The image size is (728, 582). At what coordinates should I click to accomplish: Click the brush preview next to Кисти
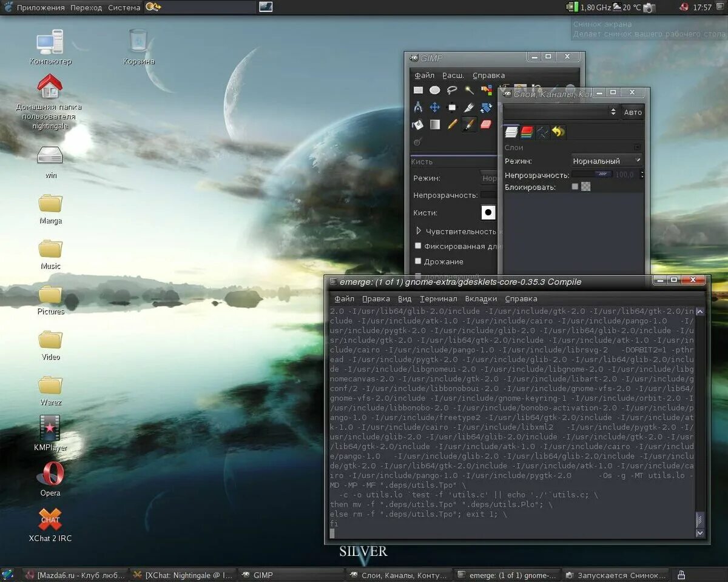pyautogui.click(x=488, y=213)
